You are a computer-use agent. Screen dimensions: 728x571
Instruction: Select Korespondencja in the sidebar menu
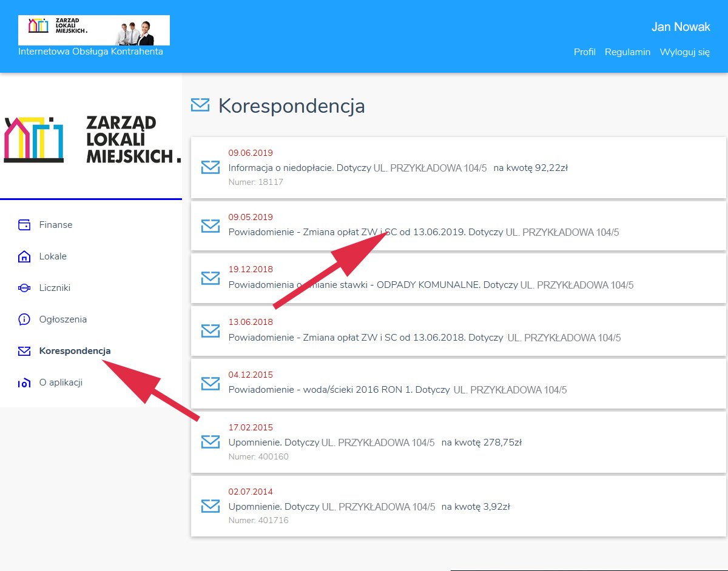(x=75, y=351)
